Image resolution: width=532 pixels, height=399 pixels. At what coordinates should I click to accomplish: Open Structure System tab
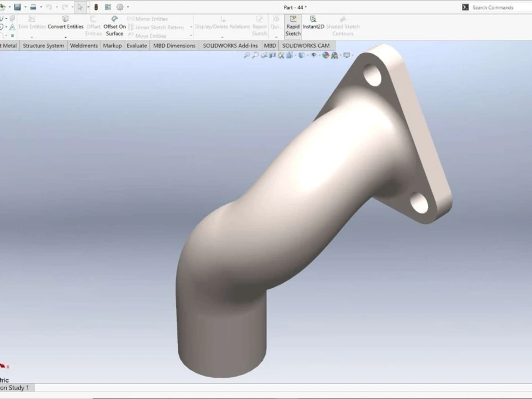[x=44, y=45]
